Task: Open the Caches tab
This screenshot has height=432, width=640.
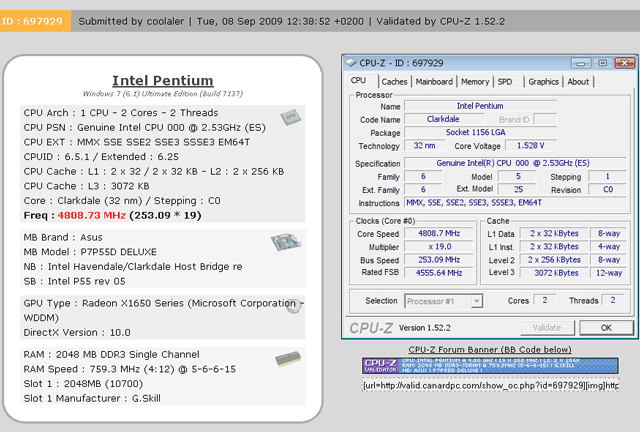Action: tap(394, 82)
